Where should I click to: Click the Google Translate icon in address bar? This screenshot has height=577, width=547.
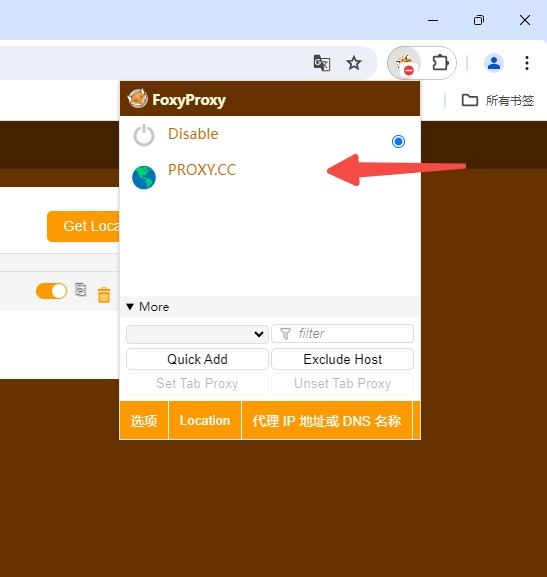[321, 63]
